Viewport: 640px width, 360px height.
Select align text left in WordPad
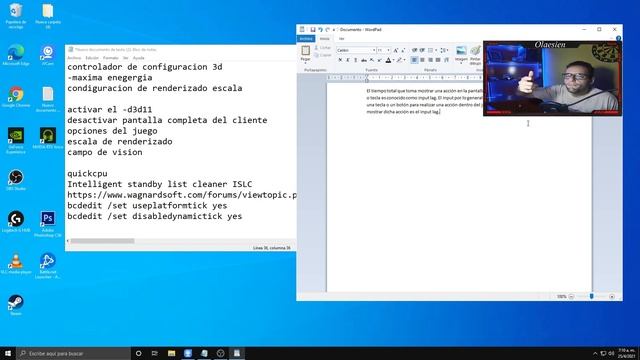tap(414, 60)
